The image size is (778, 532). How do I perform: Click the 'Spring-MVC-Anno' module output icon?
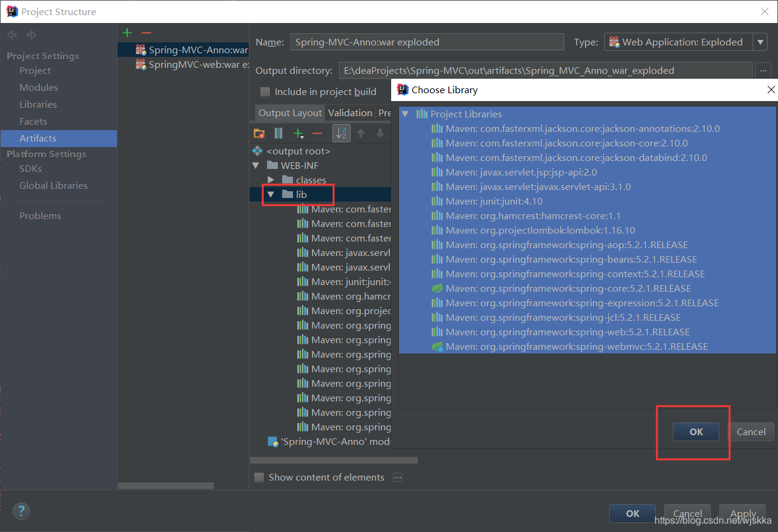pos(273,442)
